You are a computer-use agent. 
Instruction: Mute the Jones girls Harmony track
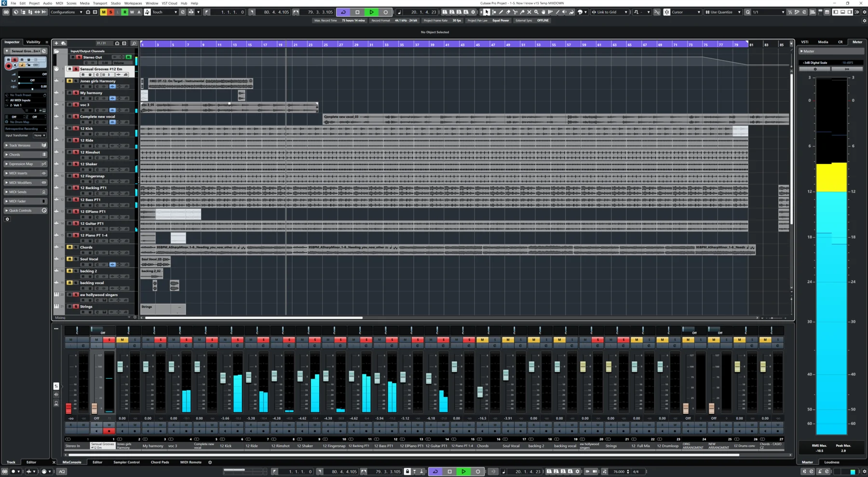pos(69,81)
